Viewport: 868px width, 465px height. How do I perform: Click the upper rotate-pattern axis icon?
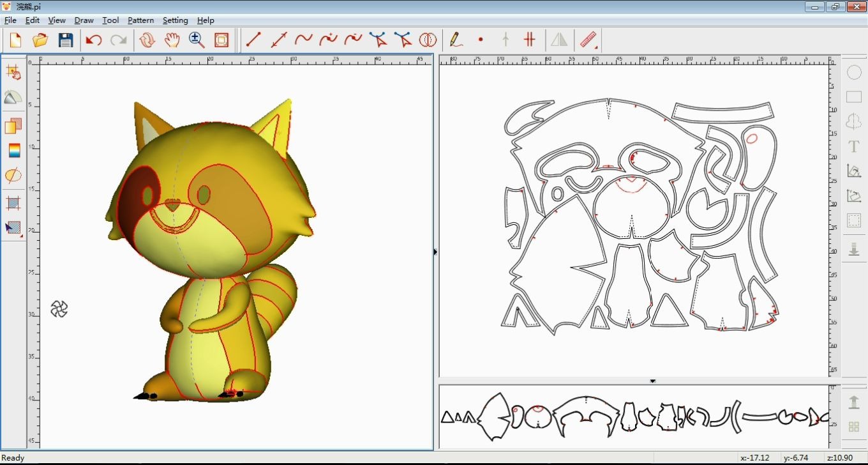click(x=854, y=171)
